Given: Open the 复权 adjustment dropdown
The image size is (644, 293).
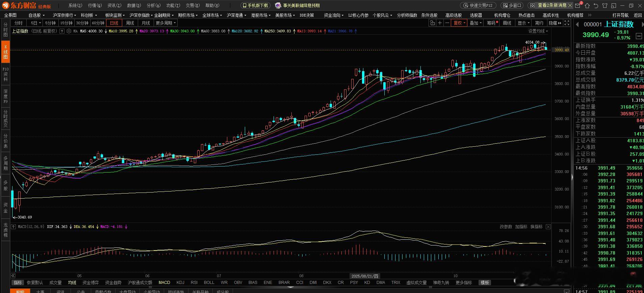Looking at the screenshot, I should (x=459, y=23).
